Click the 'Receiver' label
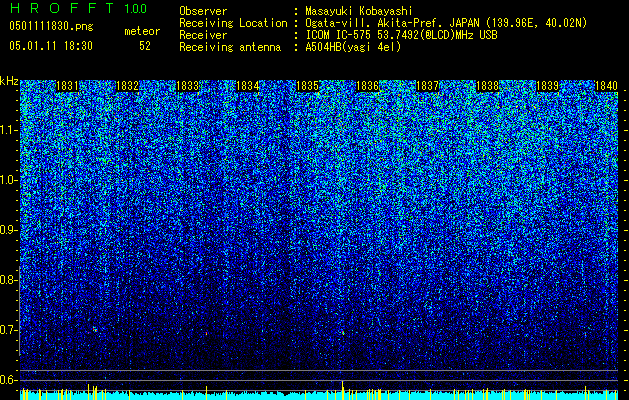This screenshot has height=400, width=629. coord(203,35)
